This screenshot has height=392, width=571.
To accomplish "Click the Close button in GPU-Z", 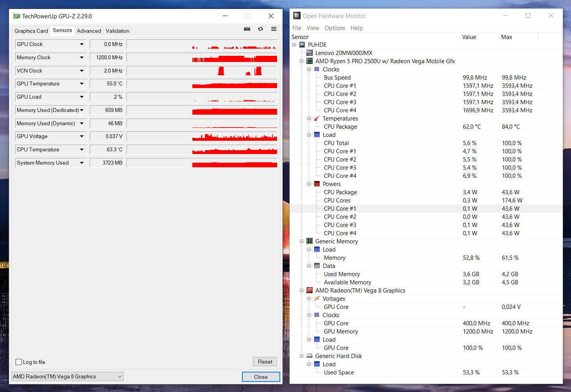I will pyautogui.click(x=261, y=377).
